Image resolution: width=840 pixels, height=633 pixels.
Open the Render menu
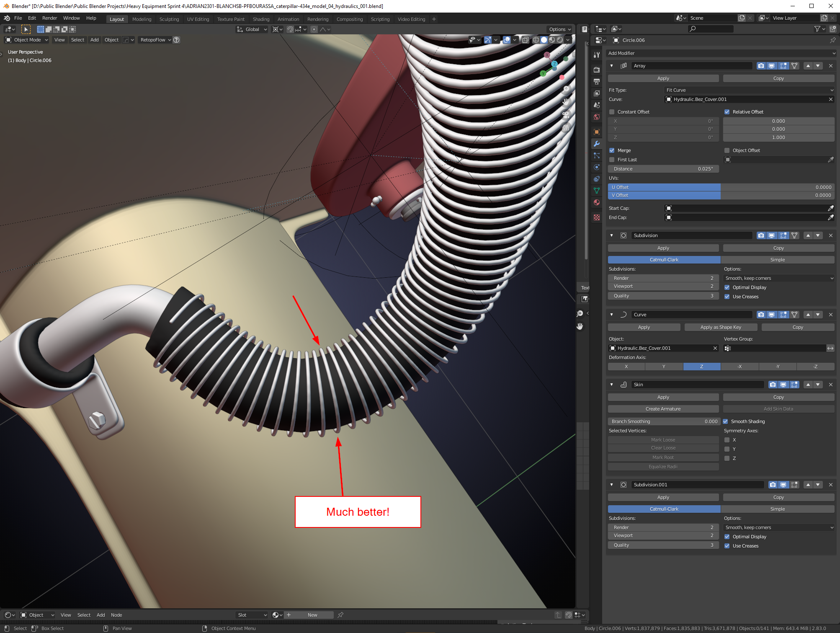click(x=49, y=18)
